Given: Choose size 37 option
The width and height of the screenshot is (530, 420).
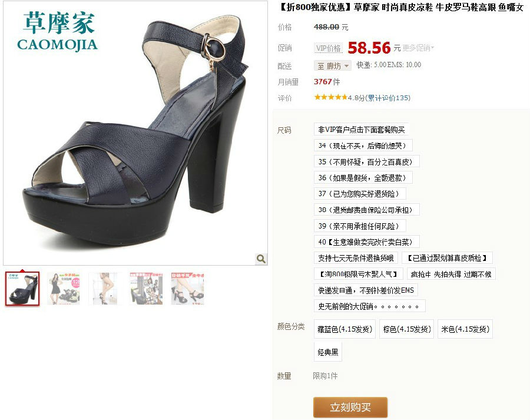Looking at the screenshot, I should tap(360, 194).
